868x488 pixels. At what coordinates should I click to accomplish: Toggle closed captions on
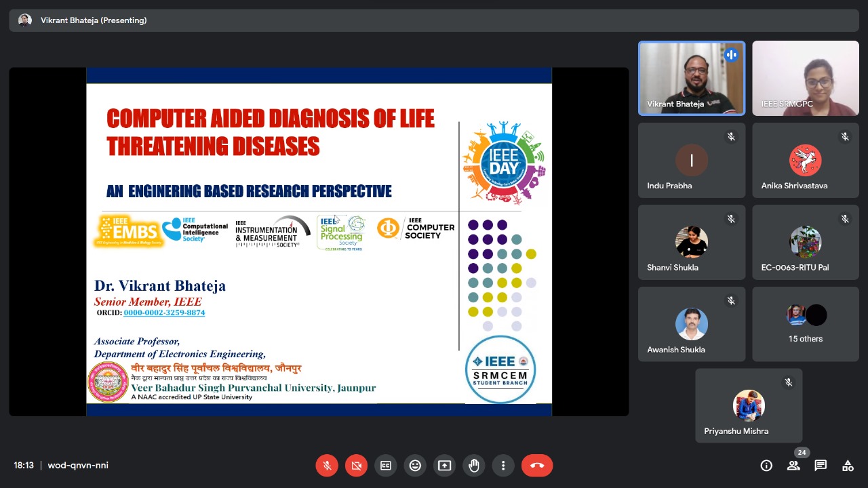(x=386, y=466)
